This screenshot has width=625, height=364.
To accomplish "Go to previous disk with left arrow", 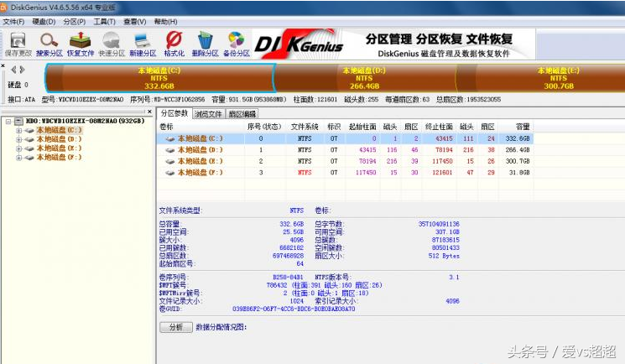I will 14,70.
